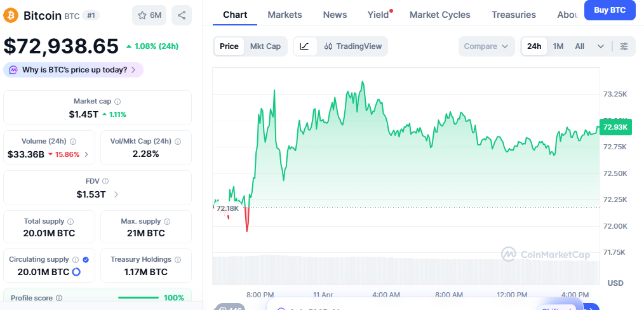Screen dimensions: 644x310
Task: Click the green 72.93K price label on chart
Action: pyautogui.click(x=615, y=127)
